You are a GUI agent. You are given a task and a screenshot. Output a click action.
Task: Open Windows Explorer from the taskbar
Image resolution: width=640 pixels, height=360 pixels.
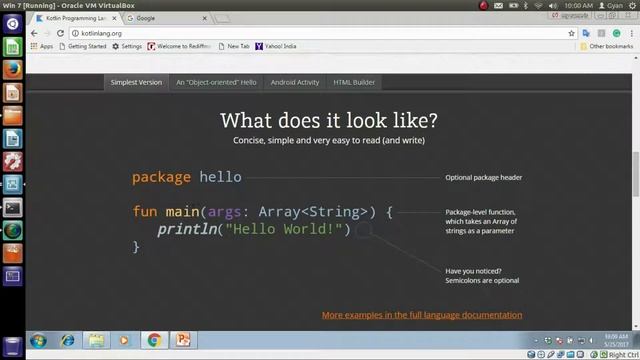[96, 340]
